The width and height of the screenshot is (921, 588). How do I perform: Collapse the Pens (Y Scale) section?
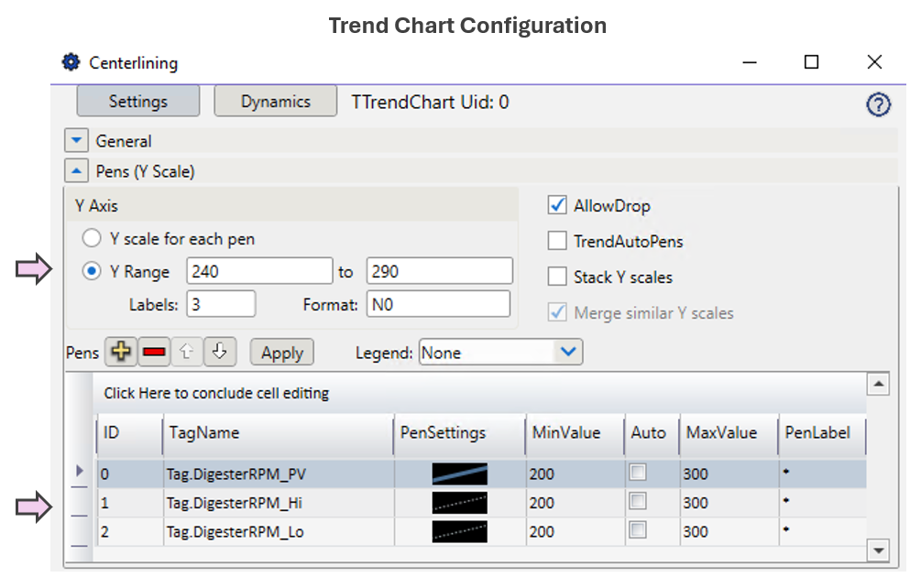(x=75, y=171)
